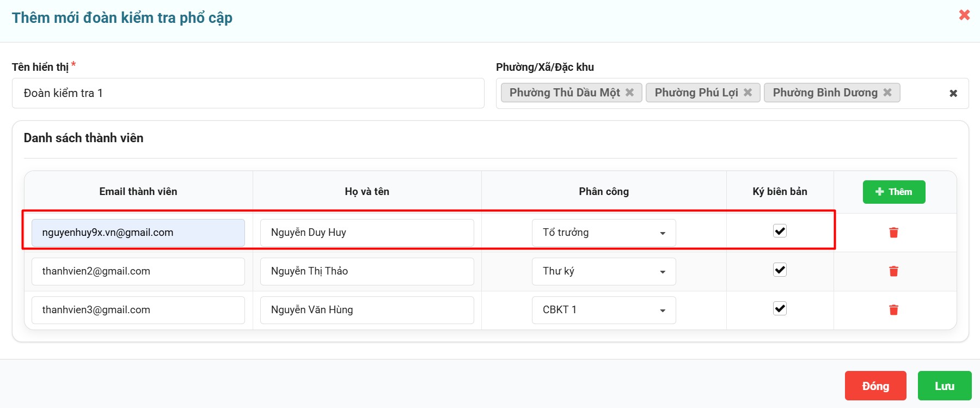This screenshot has height=408, width=980.
Task: Close the dialog with the red X
Action: point(964,15)
